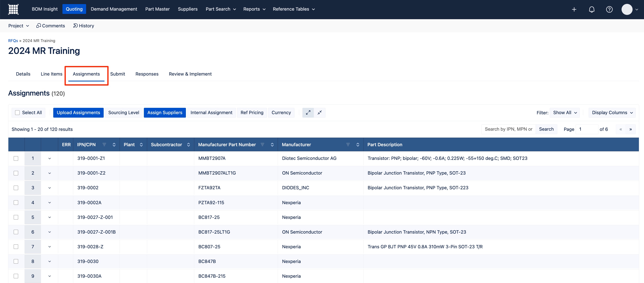Click the Internal Assignment button
Image resolution: width=644 pixels, height=283 pixels.
point(211,113)
